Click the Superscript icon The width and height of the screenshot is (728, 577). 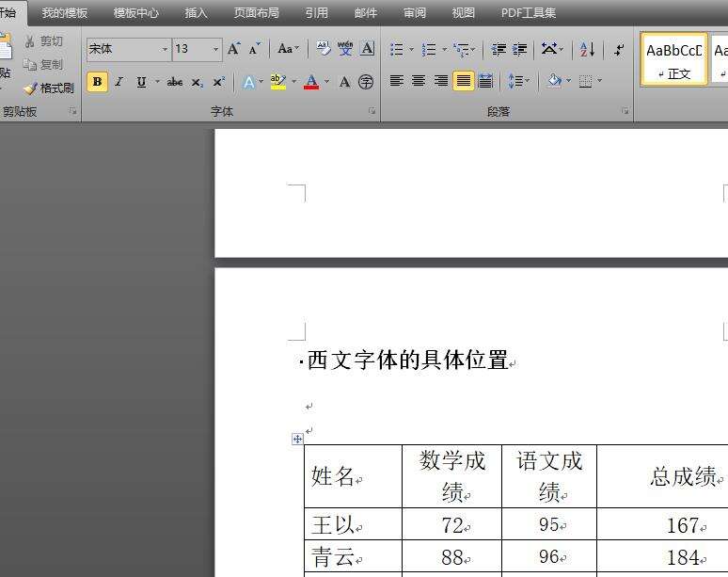(218, 82)
